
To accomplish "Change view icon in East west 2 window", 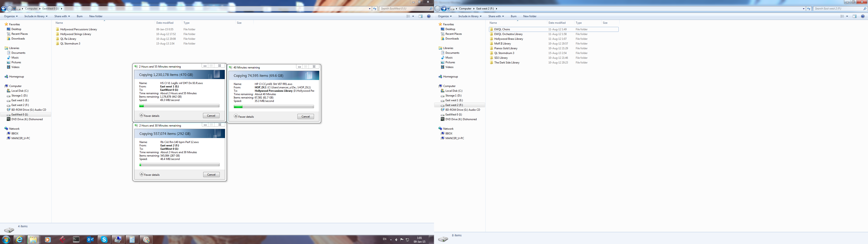I will [x=842, y=16].
